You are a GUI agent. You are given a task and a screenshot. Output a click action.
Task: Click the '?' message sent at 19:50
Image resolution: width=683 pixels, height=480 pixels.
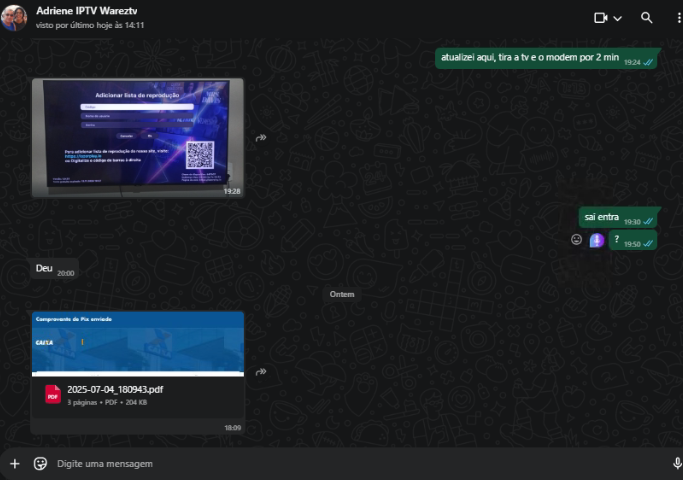(632, 240)
